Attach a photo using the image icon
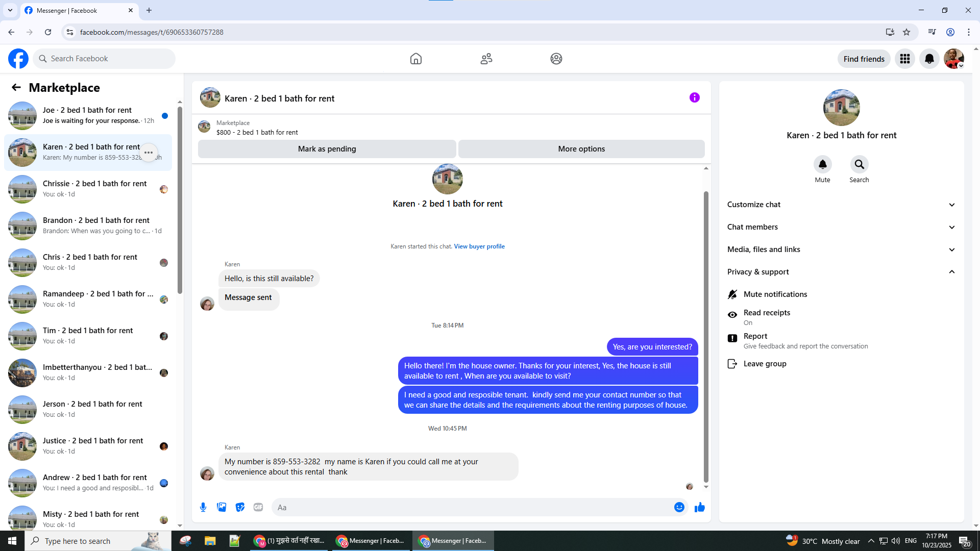 (x=222, y=507)
